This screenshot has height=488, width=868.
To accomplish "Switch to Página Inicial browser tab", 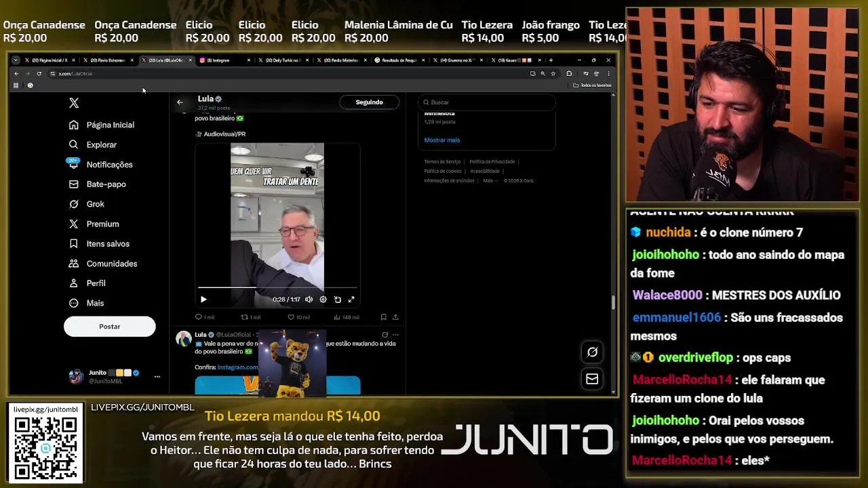I will pos(50,60).
